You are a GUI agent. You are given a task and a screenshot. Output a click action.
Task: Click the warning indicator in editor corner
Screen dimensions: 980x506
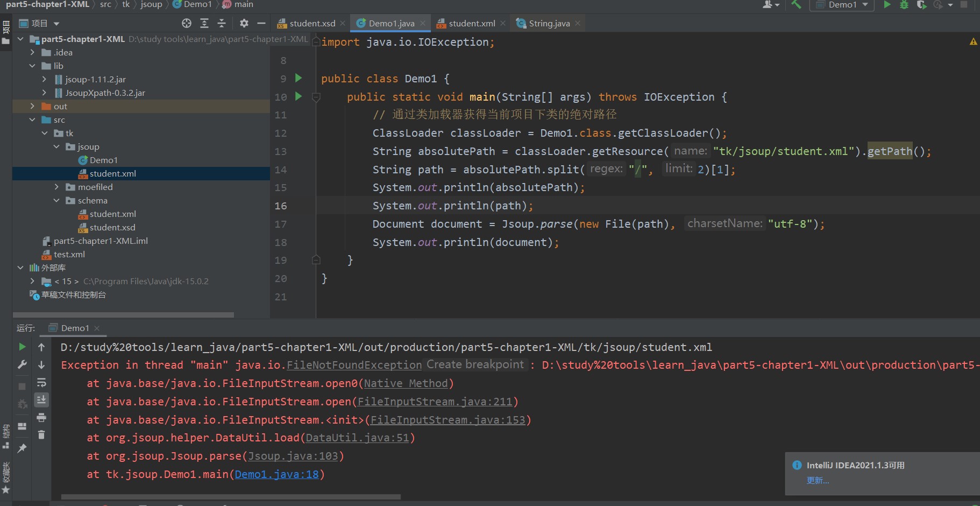[x=973, y=41]
